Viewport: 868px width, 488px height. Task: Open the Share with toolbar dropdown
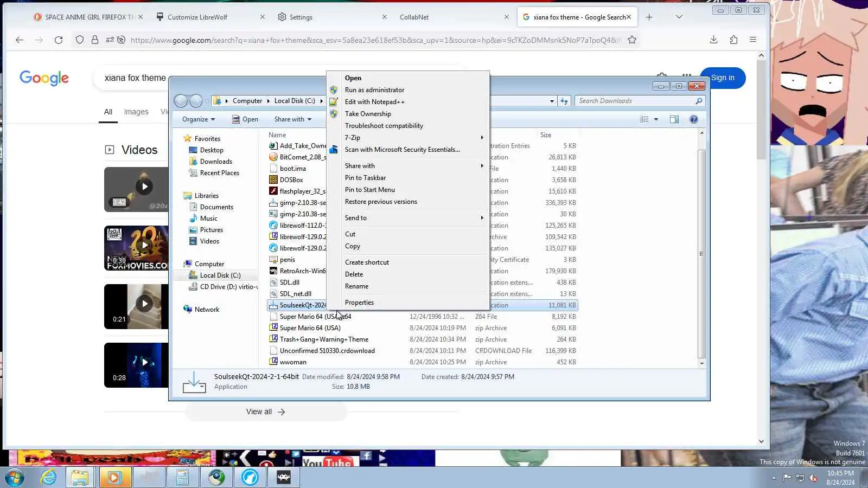tap(293, 119)
